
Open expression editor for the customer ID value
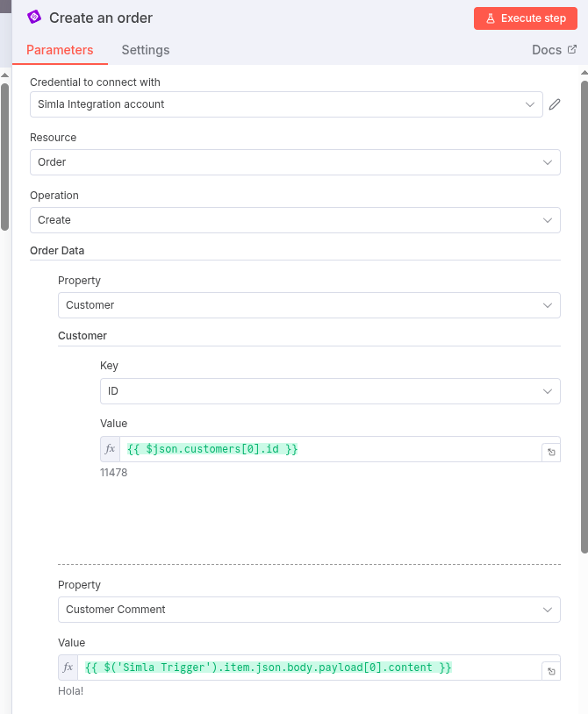551,452
